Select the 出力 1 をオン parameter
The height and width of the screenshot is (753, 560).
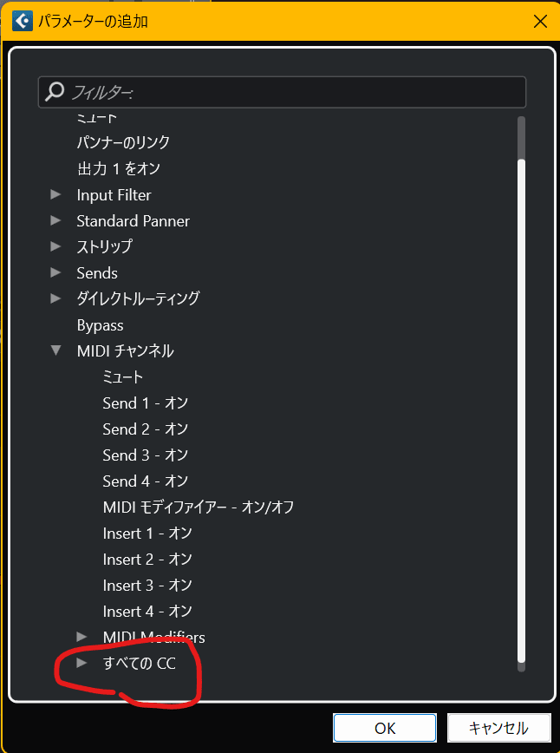point(121,168)
